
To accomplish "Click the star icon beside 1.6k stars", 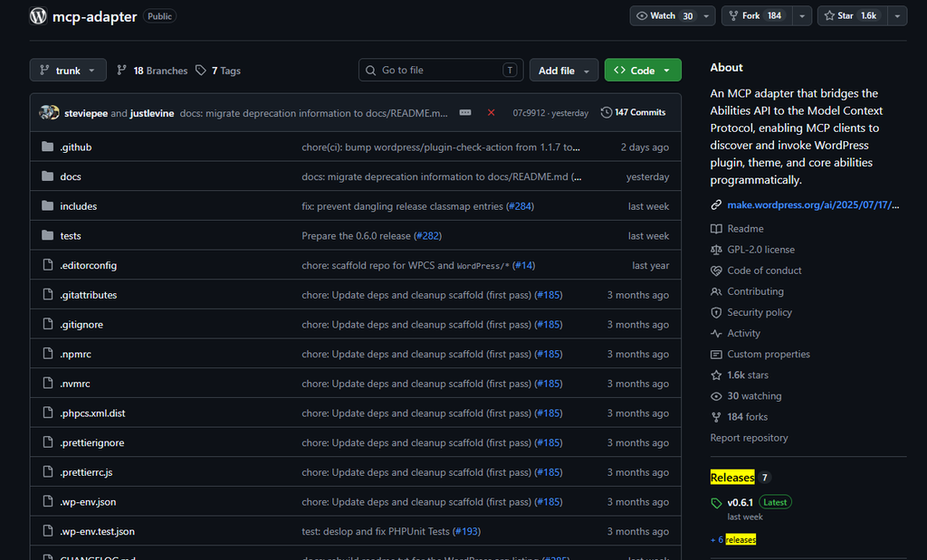I will (716, 375).
